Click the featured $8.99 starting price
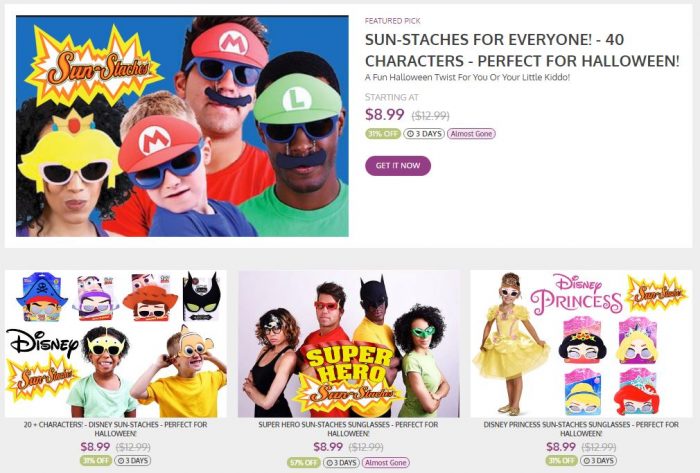This screenshot has height=473, width=700. (x=385, y=114)
